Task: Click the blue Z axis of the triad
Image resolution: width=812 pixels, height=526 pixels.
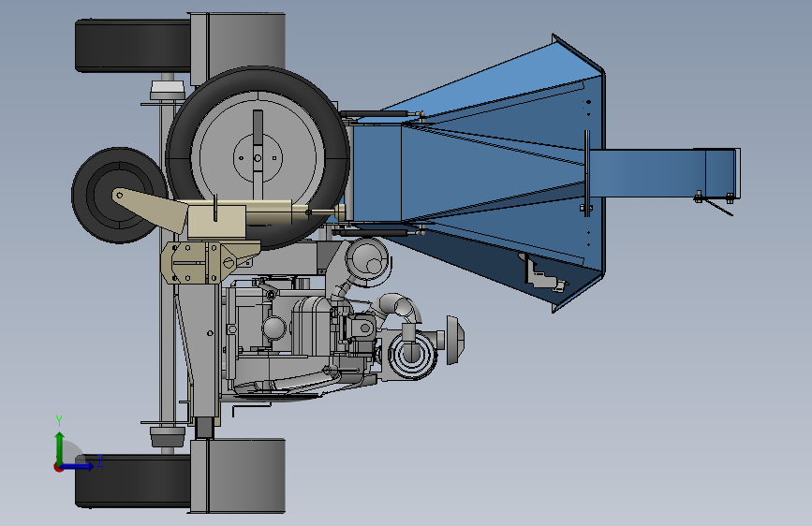Action: (79, 466)
